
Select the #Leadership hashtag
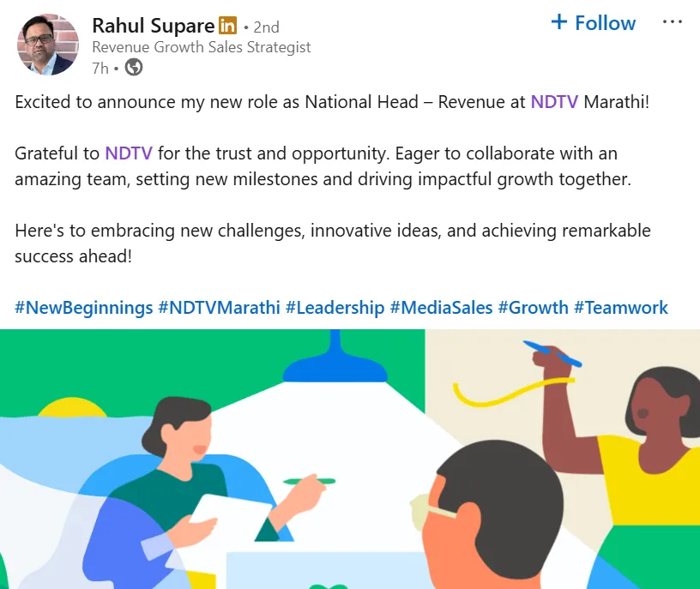tap(335, 308)
